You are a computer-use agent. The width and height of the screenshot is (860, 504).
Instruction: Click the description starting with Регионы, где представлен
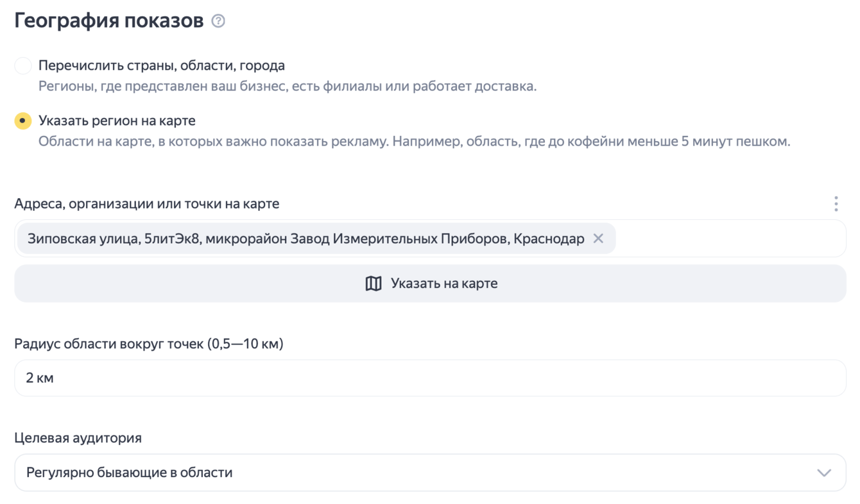click(288, 87)
